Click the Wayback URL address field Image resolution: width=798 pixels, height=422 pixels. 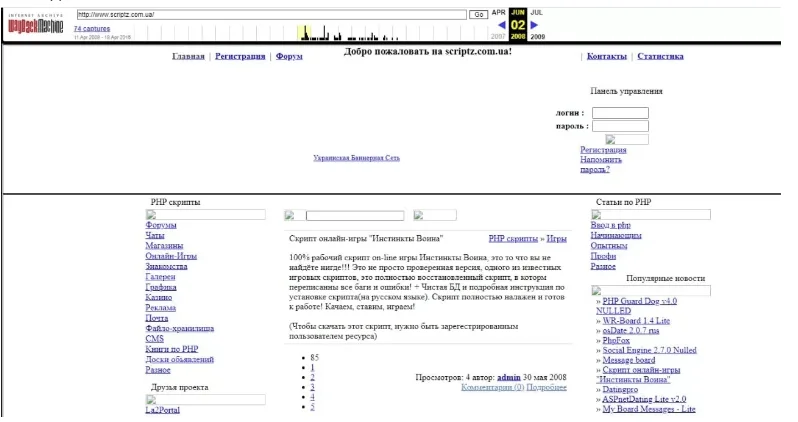pos(270,14)
